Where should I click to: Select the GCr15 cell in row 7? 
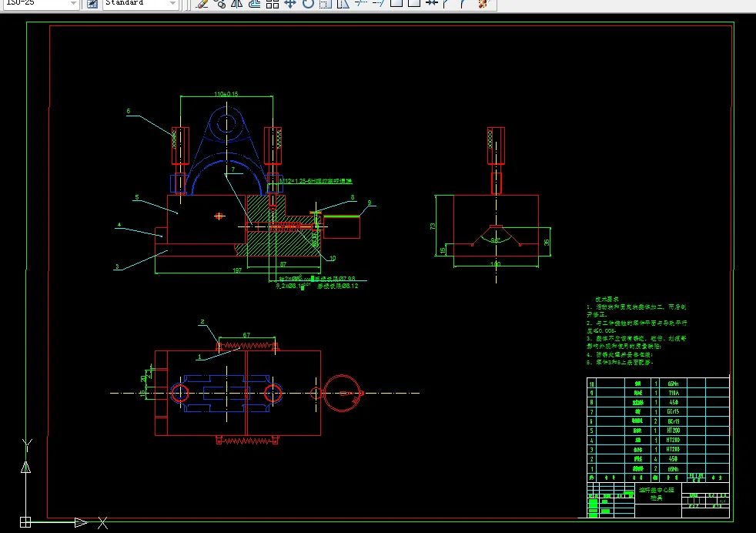673,412
